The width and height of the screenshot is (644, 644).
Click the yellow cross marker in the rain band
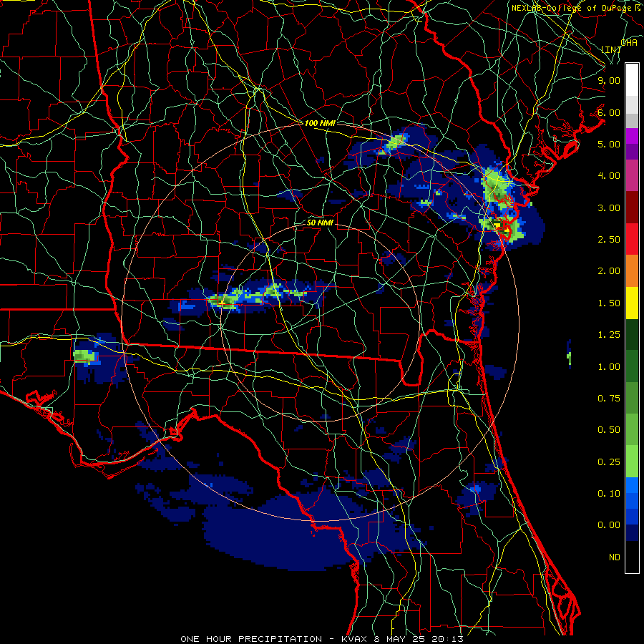pos(223,303)
